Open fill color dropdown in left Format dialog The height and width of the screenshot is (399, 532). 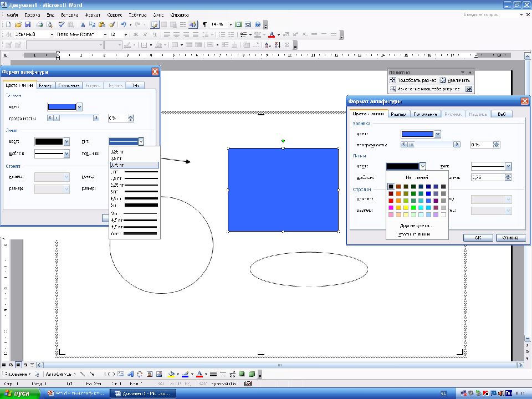coord(79,107)
